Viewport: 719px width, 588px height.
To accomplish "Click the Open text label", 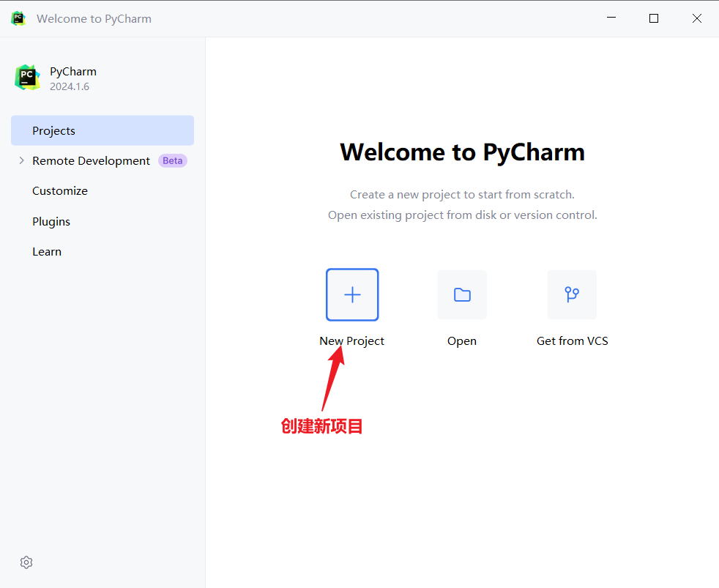I will (x=462, y=340).
